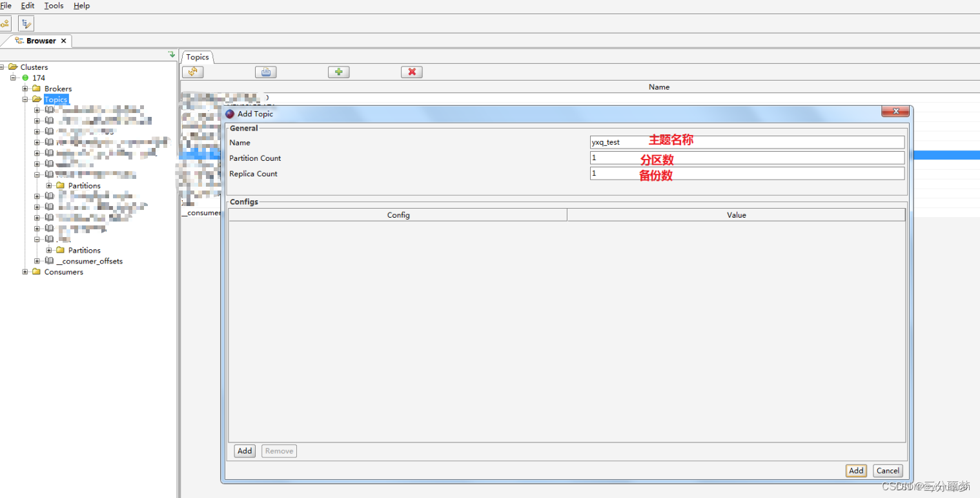Collapse the 174 cluster node
Image resolution: width=980 pixels, height=498 pixels.
point(13,78)
